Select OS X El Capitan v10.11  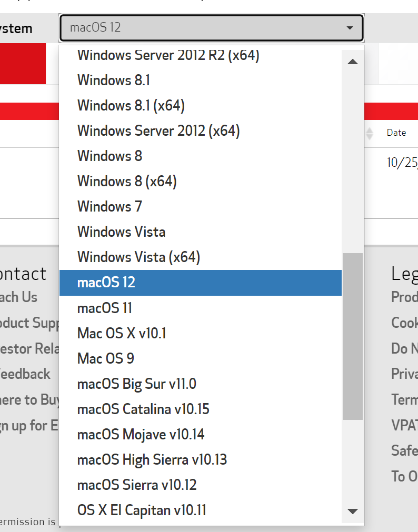tap(142, 510)
